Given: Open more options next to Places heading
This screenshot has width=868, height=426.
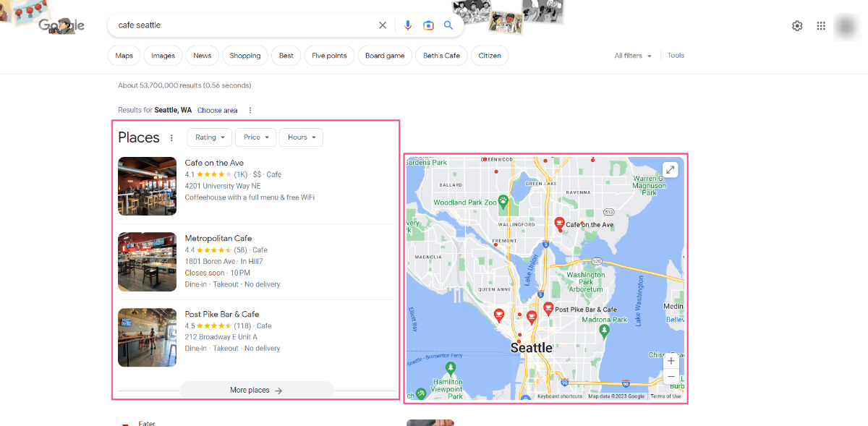Looking at the screenshot, I should tap(171, 138).
